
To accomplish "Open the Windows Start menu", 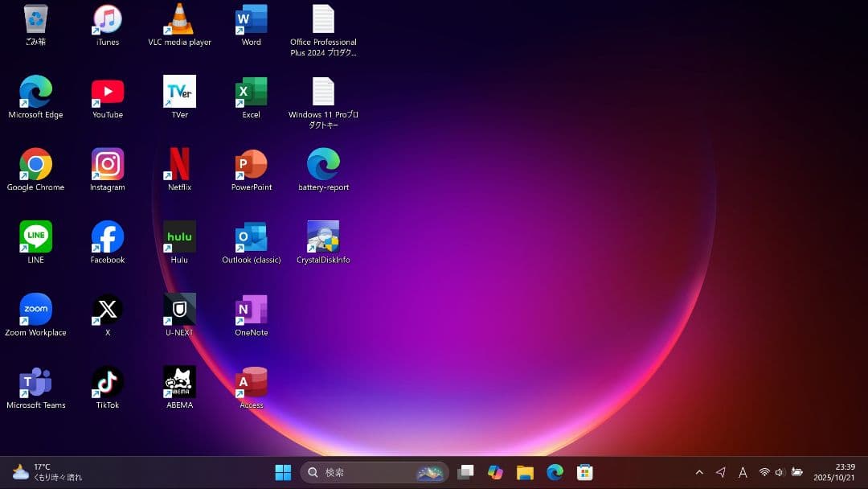I will pyautogui.click(x=283, y=472).
